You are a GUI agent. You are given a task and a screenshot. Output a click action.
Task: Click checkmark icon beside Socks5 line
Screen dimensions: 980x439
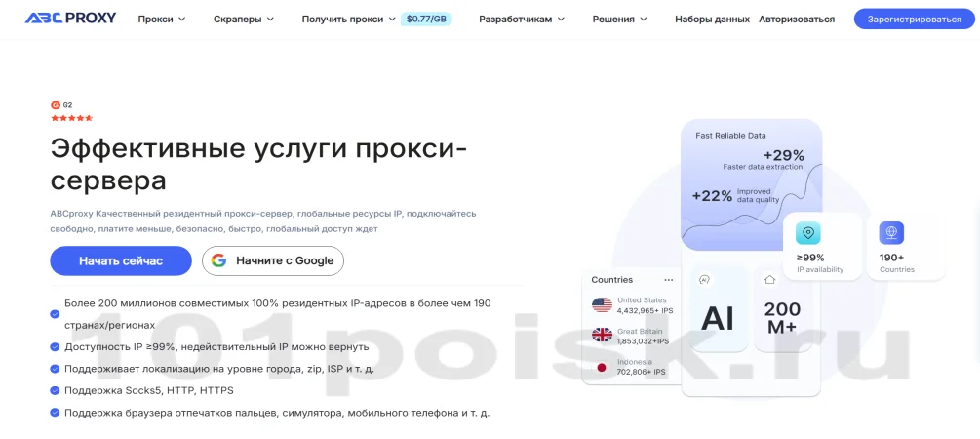pyautogui.click(x=55, y=390)
